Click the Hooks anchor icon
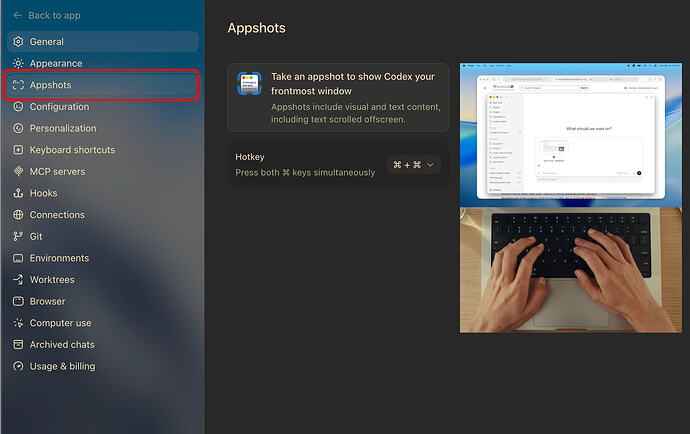The width and height of the screenshot is (690, 434). tap(18, 193)
